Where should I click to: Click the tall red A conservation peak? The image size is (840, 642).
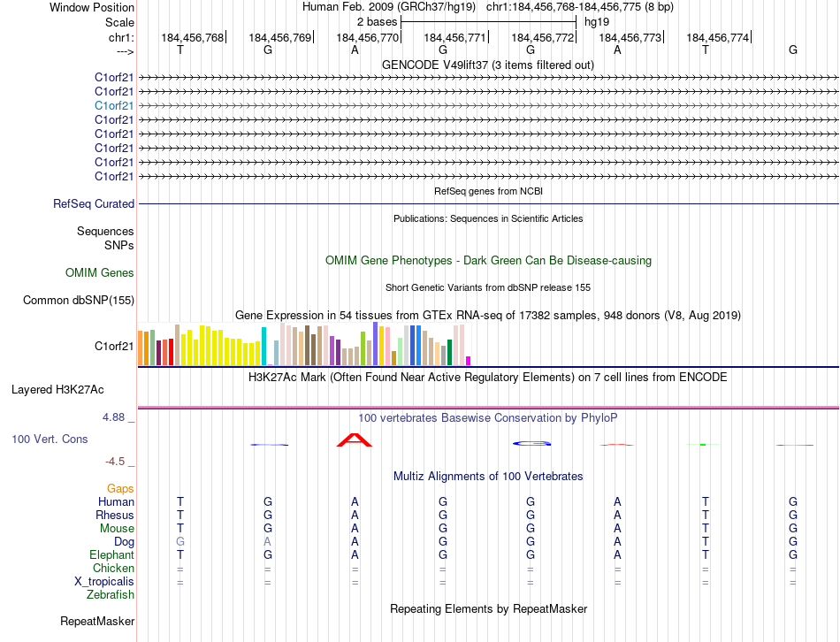click(x=355, y=439)
